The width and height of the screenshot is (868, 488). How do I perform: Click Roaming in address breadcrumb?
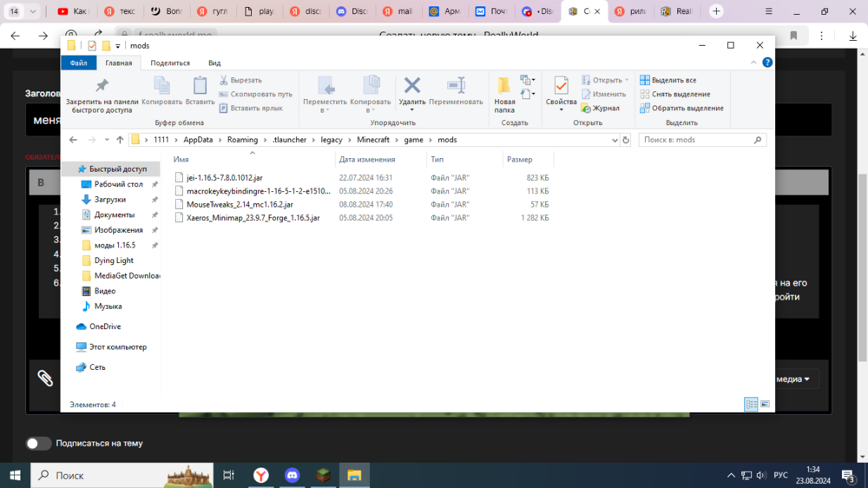point(242,140)
